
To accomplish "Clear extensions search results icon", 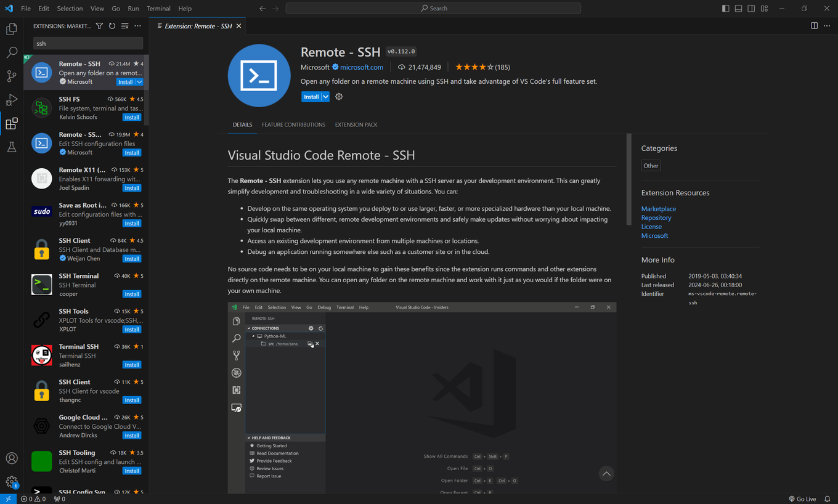I will 124,26.
